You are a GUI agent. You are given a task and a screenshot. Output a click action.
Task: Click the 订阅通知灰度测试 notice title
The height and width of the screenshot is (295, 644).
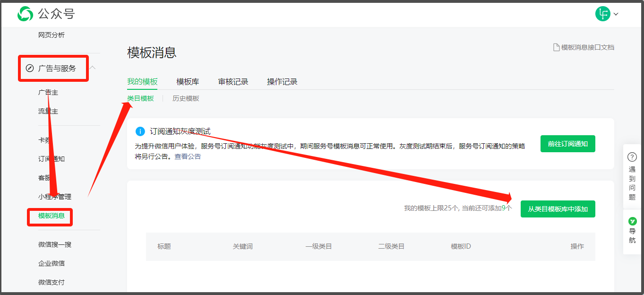tap(180, 131)
